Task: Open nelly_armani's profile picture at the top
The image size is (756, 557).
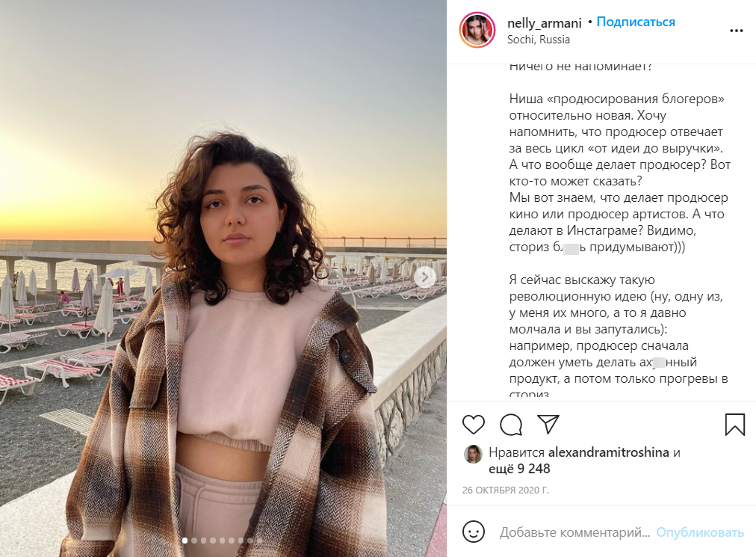Action: click(477, 31)
